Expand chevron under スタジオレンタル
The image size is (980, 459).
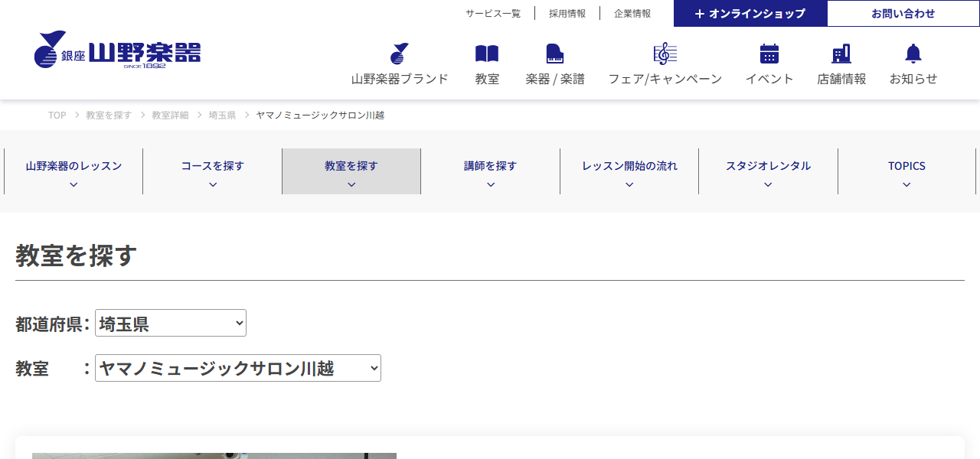pos(768,184)
